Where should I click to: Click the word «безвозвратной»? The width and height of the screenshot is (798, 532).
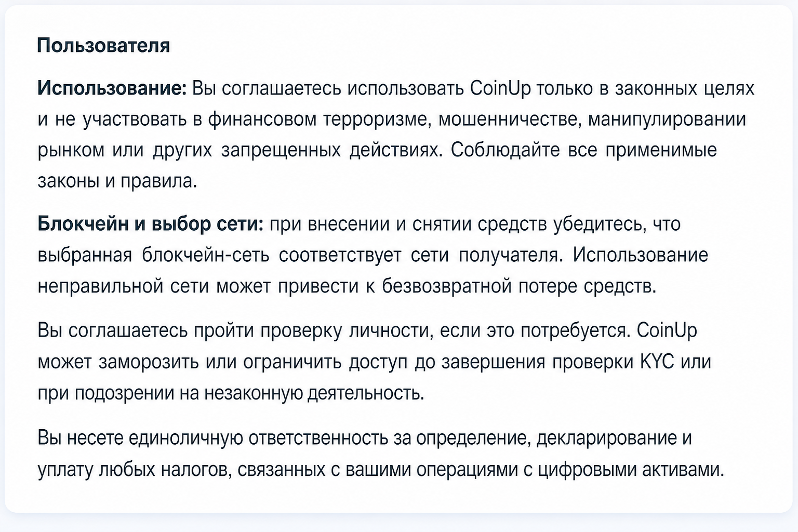coord(447,286)
